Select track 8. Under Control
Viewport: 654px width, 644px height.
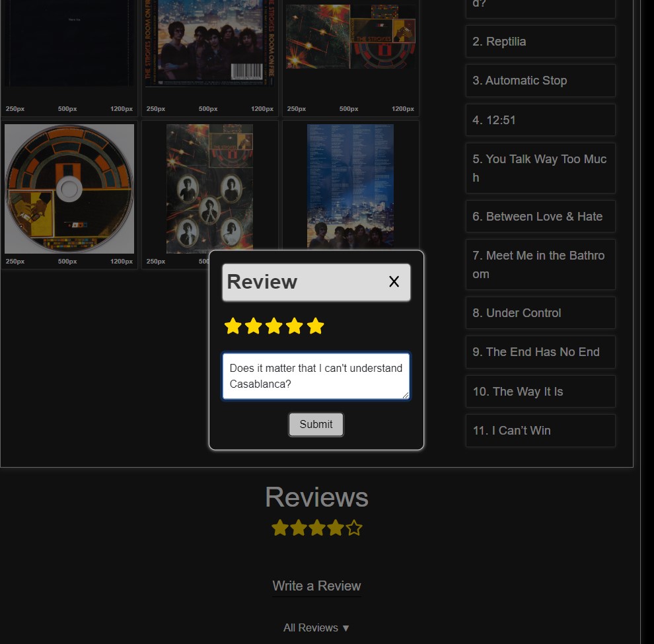coord(540,313)
